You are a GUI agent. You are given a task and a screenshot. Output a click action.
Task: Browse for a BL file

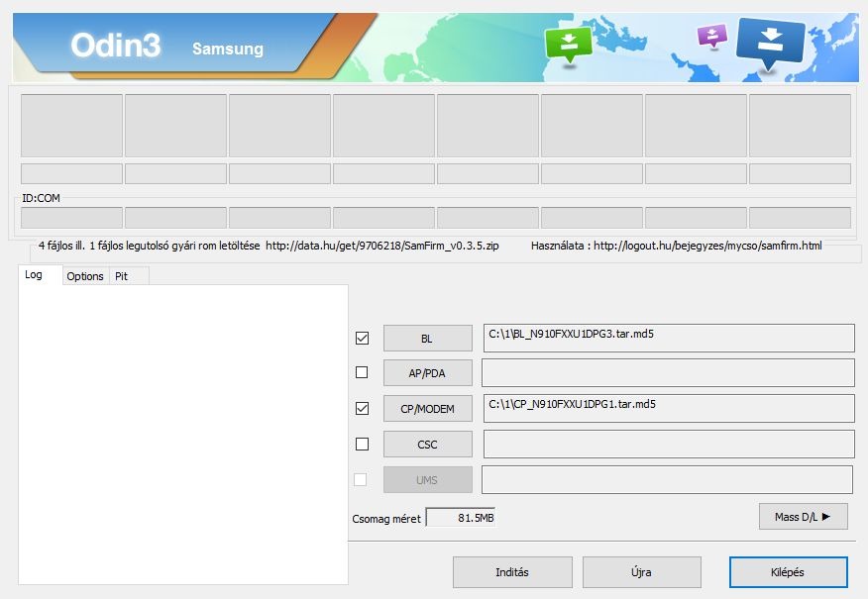[427, 339]
